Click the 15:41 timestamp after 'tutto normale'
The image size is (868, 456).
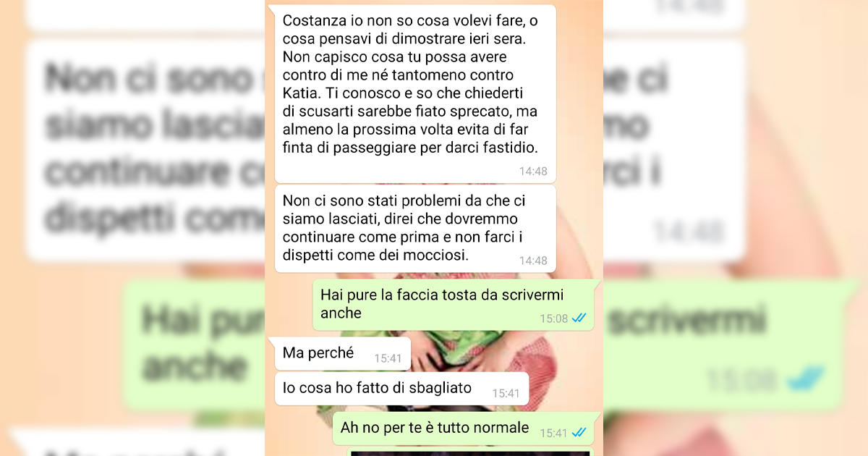point(553,433)
